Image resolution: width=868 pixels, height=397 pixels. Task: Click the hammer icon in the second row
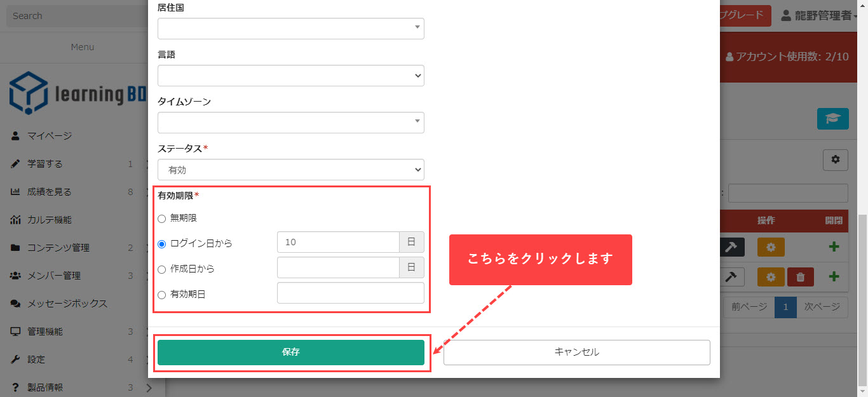tap(731, 277)
